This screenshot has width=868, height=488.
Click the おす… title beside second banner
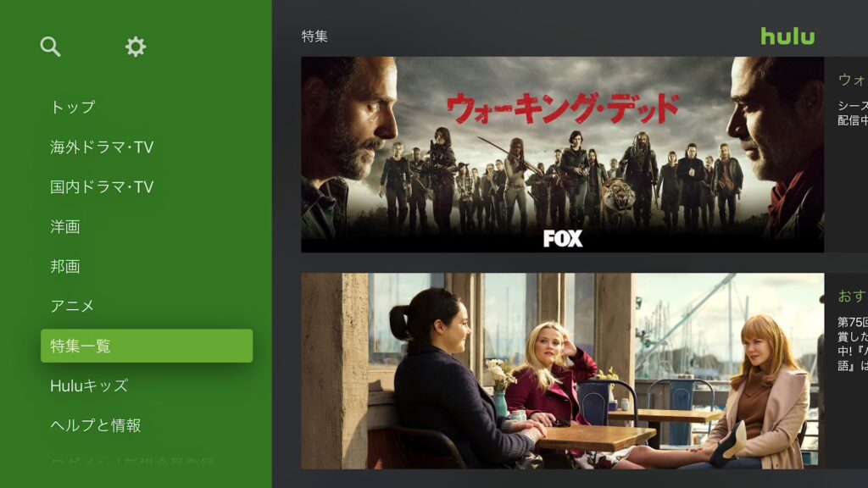tap(853, 296)
